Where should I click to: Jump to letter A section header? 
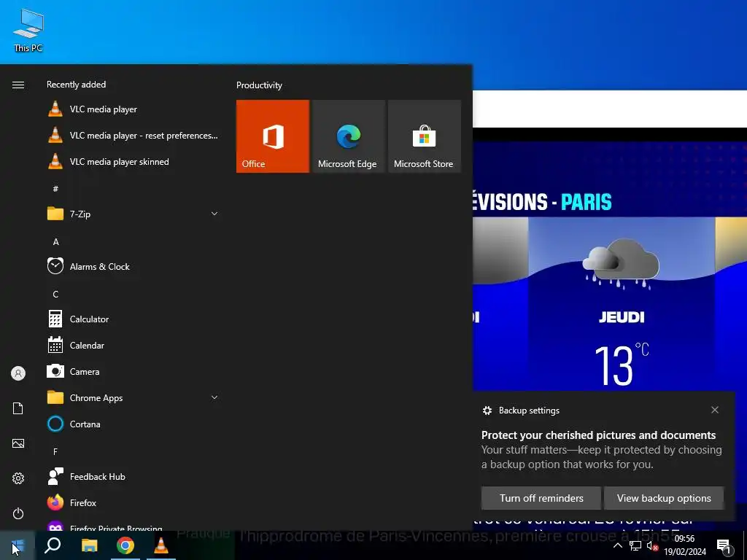pyautogui.click(x=55, y=242)
